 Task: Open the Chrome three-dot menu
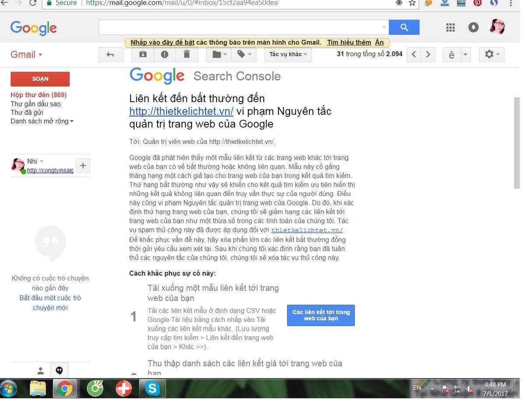(511, 3)
